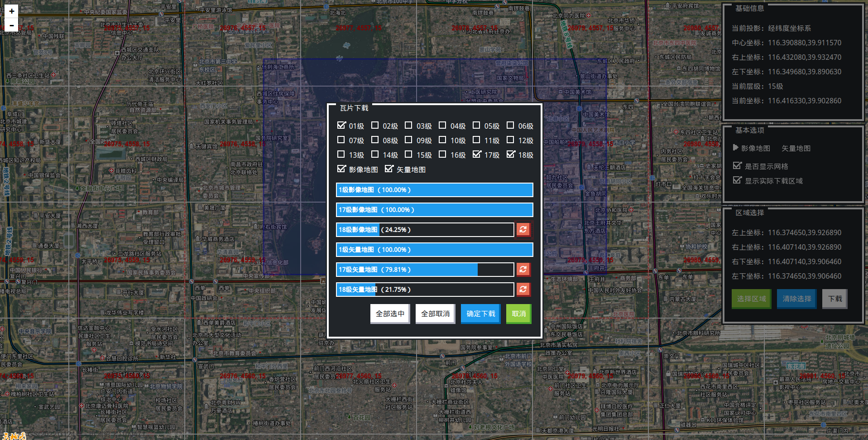
Task: Zoom out the map with minus button
Action: pyautogui.click(x=11, y=25)
